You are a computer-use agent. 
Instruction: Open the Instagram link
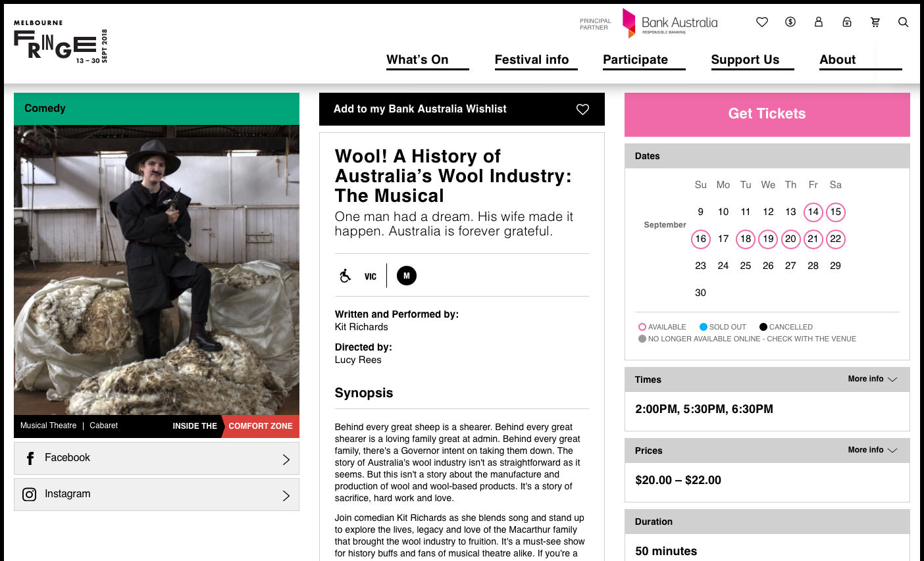(x=157, y=495)
